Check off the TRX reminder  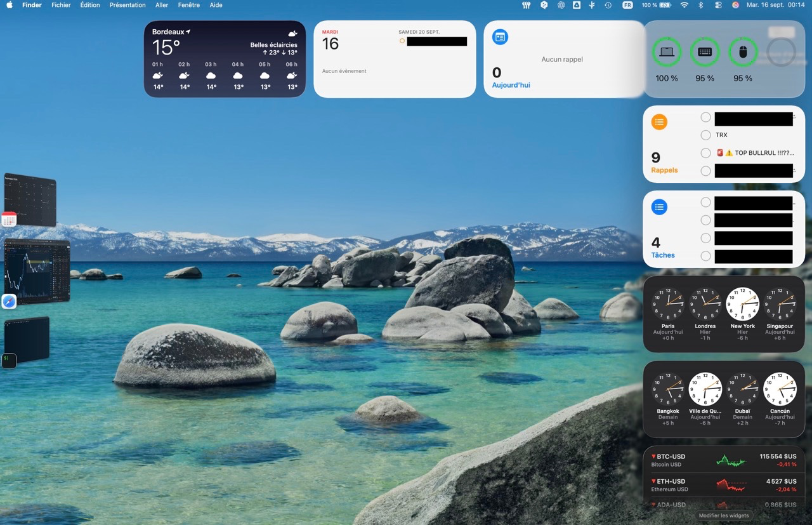coord(705,135)
